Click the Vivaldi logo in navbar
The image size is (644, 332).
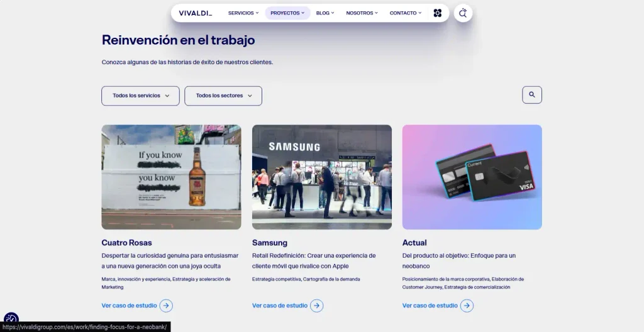click(x=196, y=13)
